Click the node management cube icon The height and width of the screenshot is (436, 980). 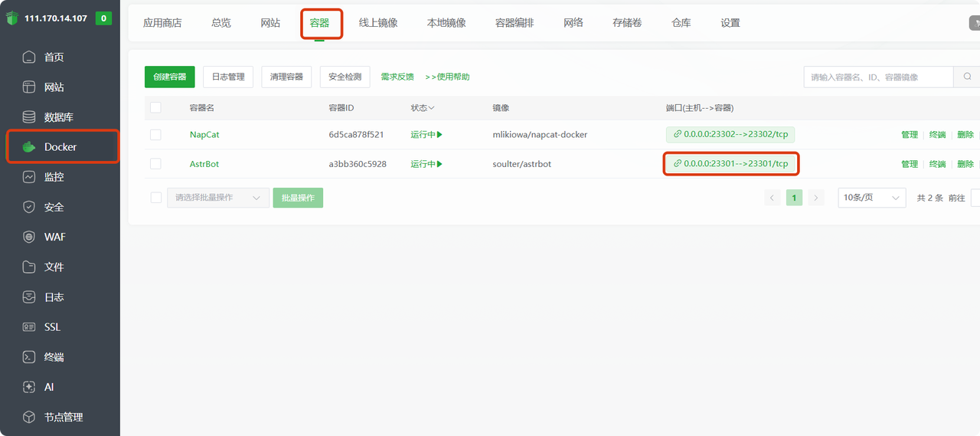pyautogui.click(x=29, y=417)
